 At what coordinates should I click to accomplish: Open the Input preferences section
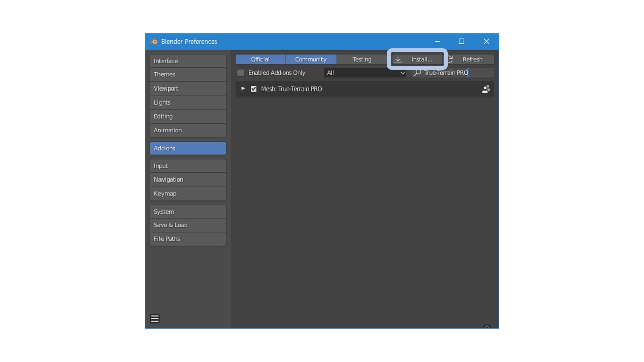188,166
